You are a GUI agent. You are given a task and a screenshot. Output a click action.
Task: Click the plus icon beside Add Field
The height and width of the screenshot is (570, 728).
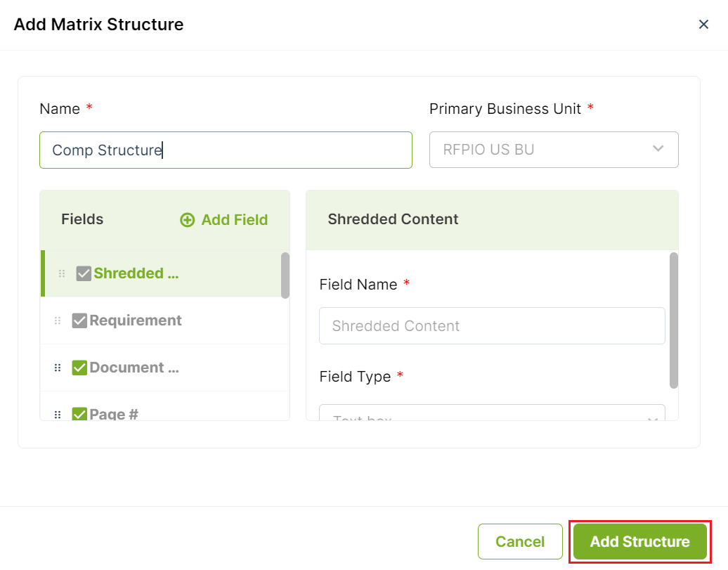pos(187,220)
